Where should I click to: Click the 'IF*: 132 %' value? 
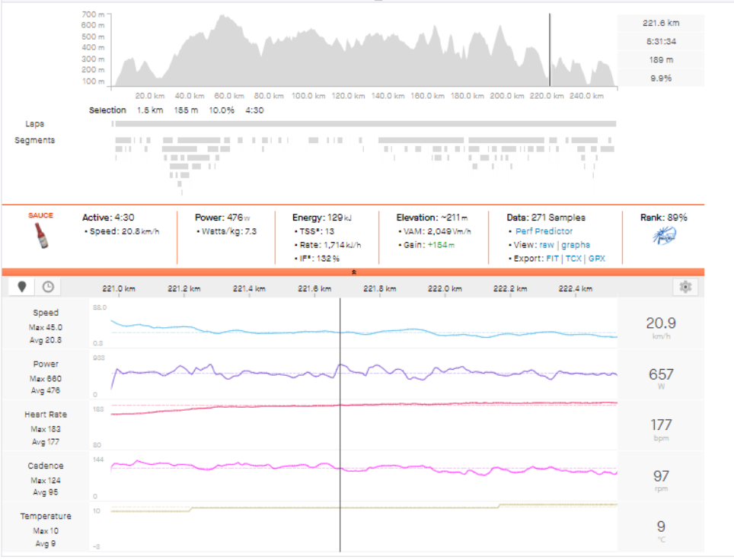coord(319,258)
